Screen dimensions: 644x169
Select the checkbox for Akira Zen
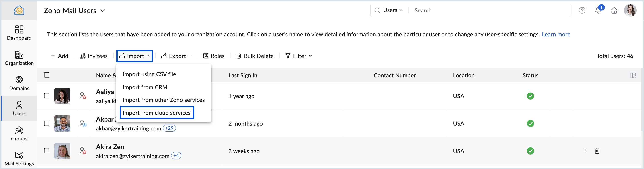tap(47, 150)
